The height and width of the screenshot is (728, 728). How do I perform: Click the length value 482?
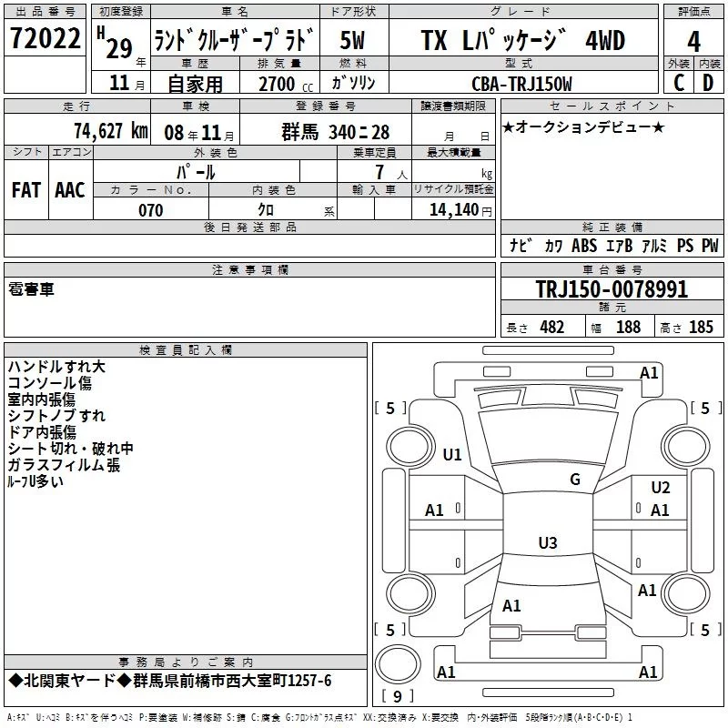551,327
